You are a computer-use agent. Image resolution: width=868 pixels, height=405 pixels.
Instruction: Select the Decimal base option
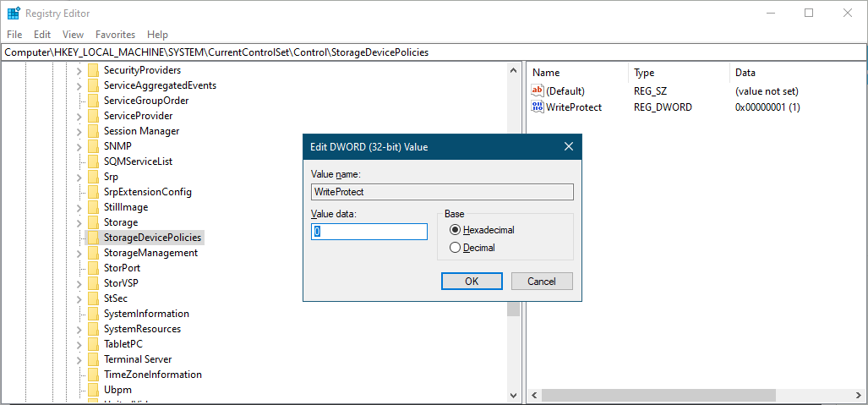[x=456, y=248]
